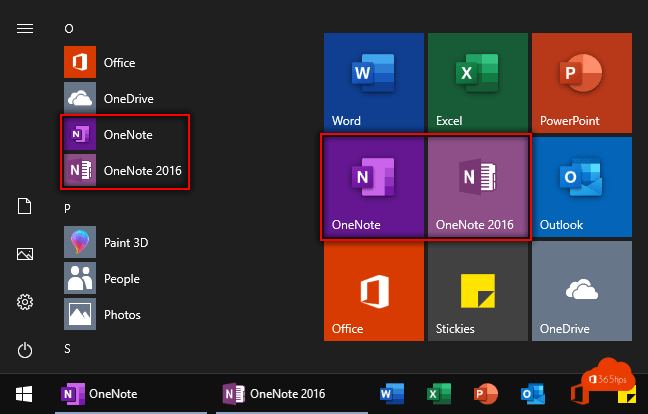648x414 pixels.
Task: Switch to OneNote 2016 in the taskbar
Action: pyautogui.click(x=292, y=394)
